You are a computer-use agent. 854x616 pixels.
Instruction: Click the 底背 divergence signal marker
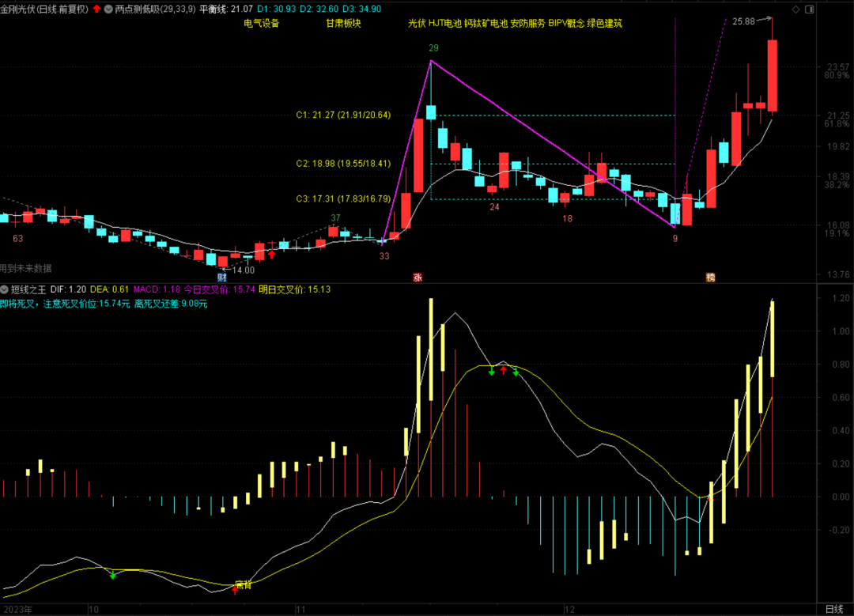click(243, 584)
